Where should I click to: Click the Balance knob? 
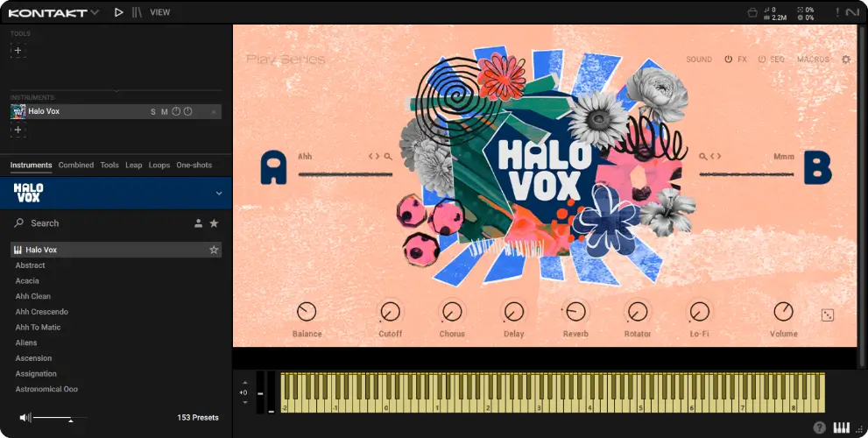click(x=307, y=312)
